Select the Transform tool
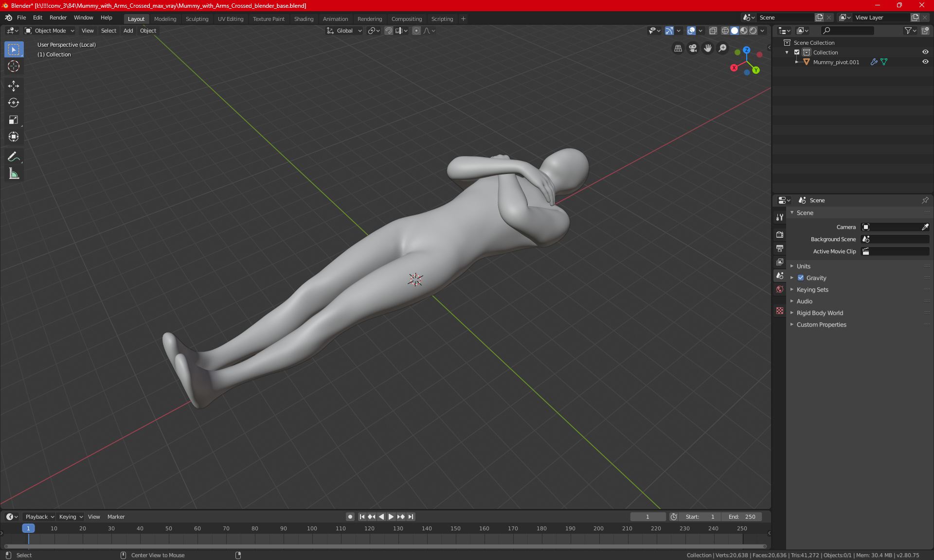 14,137
